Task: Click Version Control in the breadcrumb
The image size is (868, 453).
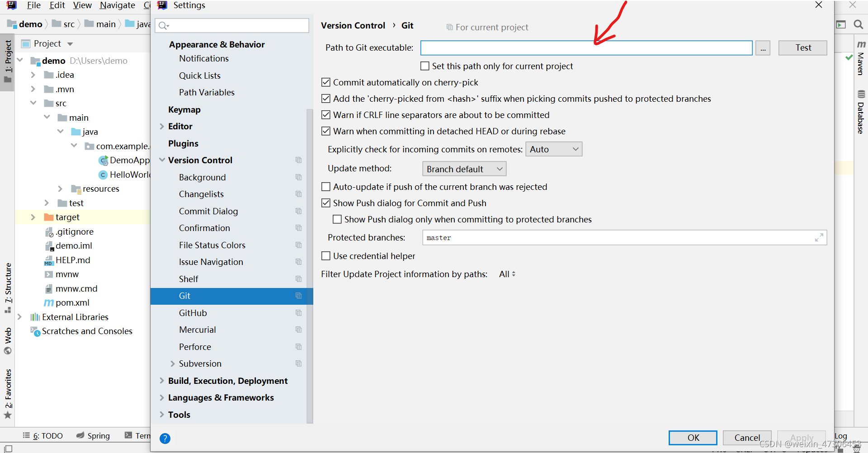Action: (x=353, y=26)
